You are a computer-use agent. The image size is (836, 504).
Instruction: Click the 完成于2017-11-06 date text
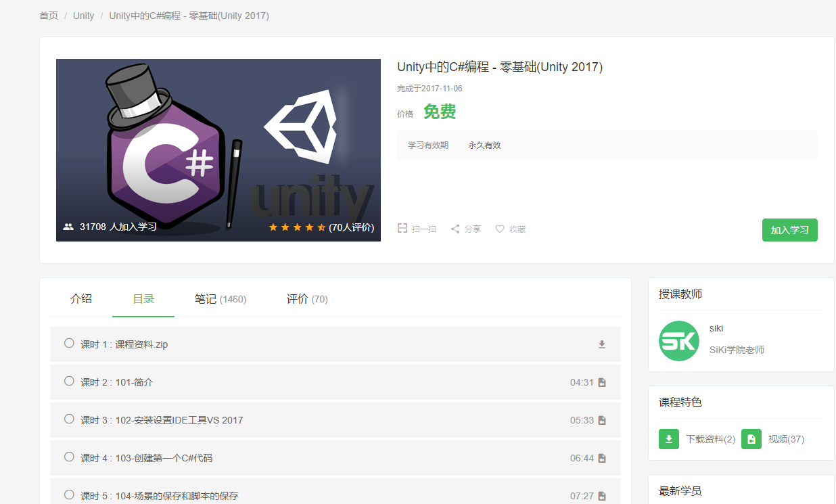[x=429, y=89]
